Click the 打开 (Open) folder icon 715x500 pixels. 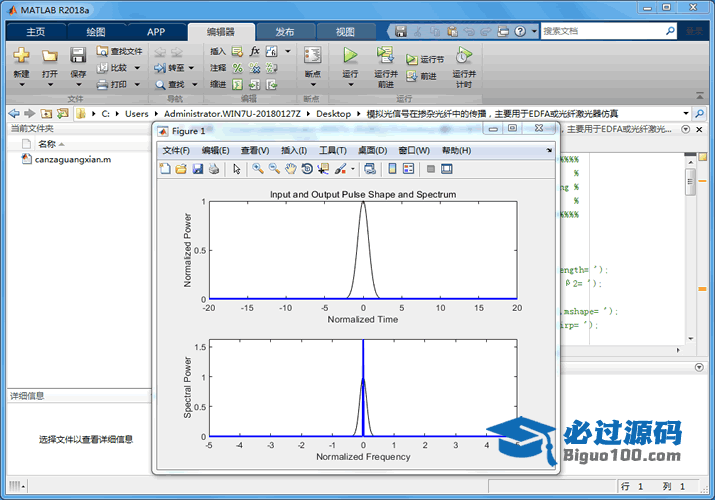pos(50,56)
